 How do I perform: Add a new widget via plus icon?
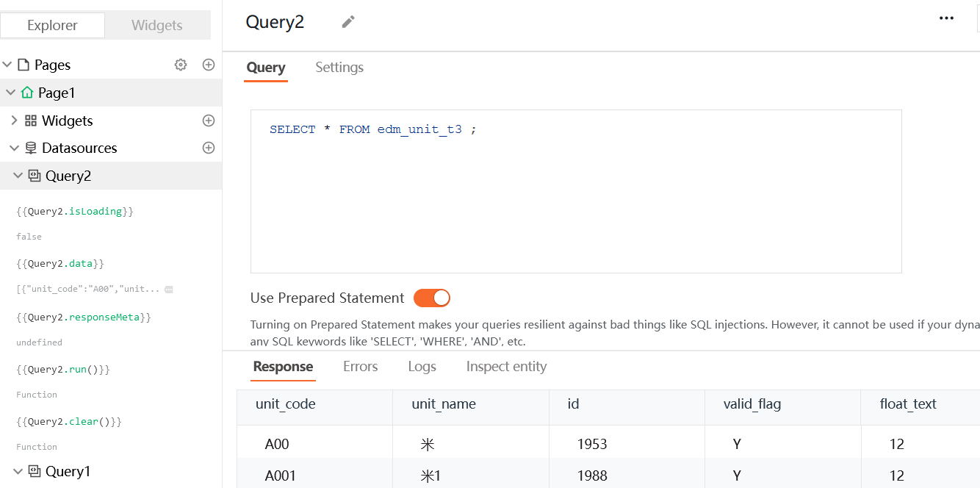209,121
